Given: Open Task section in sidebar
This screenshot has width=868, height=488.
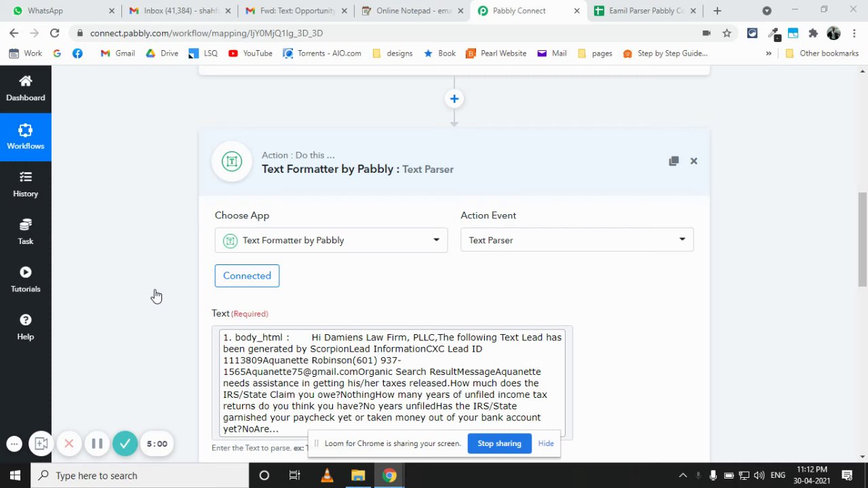Looking at the screenshot, I should coord(25,232).
